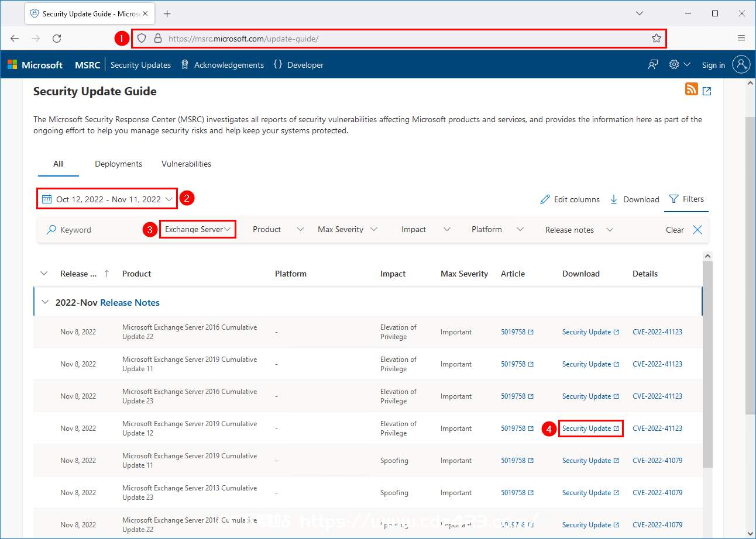
Task: Open the Impact filter dropdown
Action: click(x=426, y=230)
